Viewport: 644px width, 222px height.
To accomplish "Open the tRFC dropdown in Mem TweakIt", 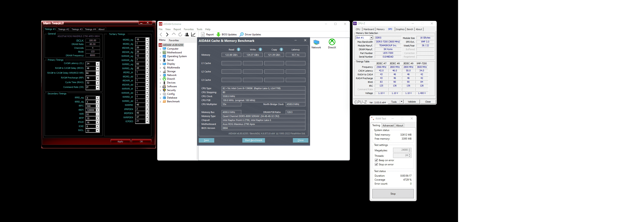I will click(x=97, y=106).
